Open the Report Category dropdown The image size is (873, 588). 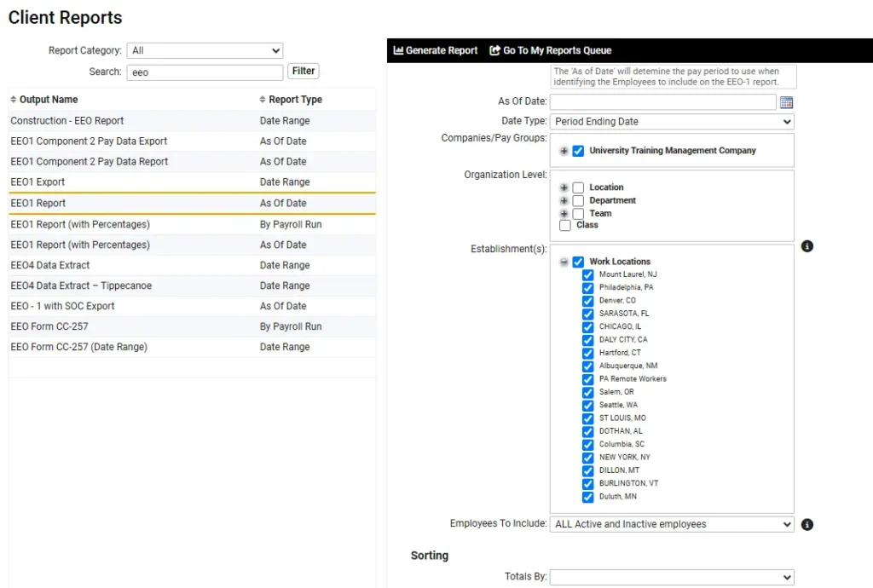coord(205,50)
